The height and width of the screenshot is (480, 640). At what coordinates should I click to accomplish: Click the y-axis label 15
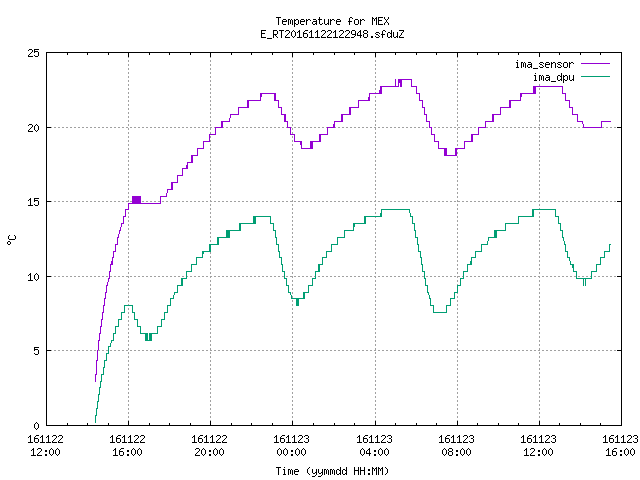33,202
